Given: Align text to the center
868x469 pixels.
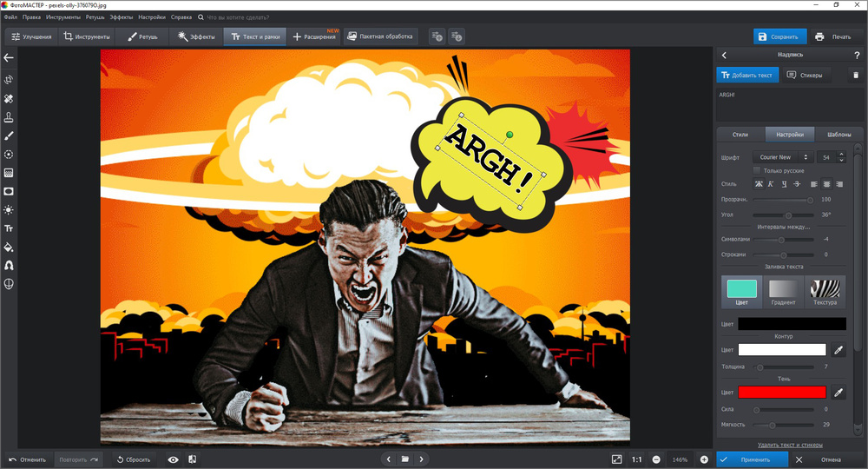Looking at the screenshot, I should [x=826, y=184].
